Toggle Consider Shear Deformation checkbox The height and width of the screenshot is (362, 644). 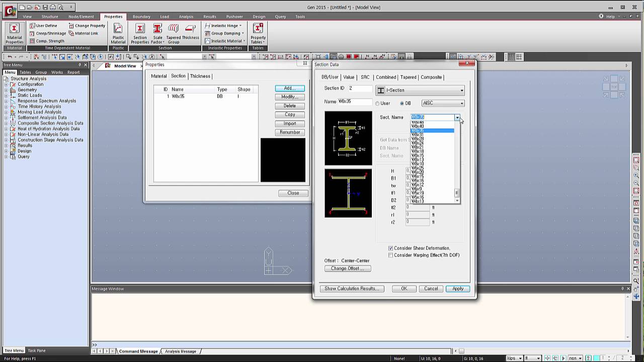390,248
